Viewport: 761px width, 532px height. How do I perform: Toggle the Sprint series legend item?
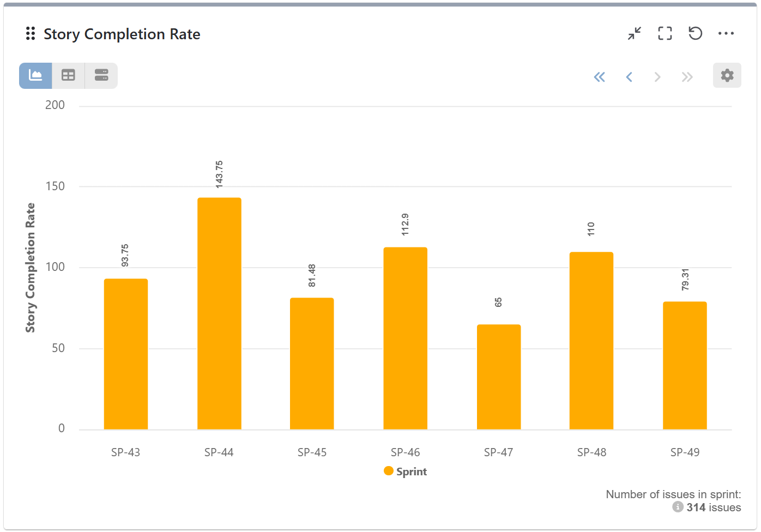pyautogui.click(x=406, y=471)
